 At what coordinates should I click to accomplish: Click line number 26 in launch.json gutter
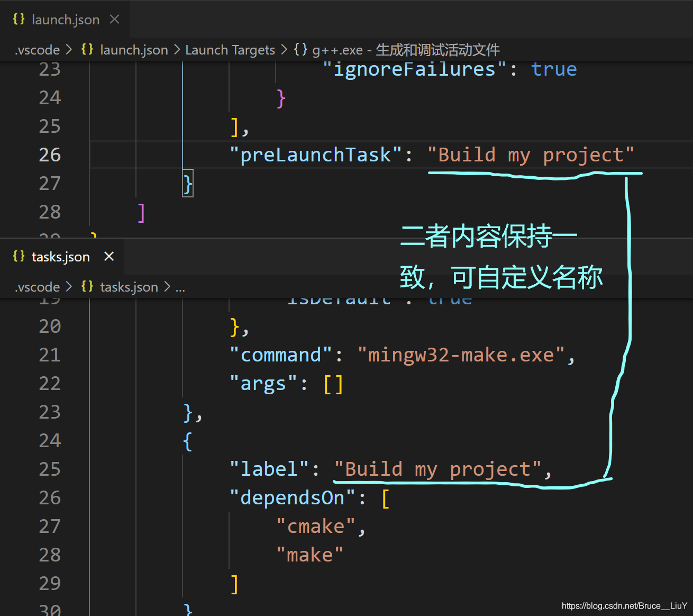(50, 155)
